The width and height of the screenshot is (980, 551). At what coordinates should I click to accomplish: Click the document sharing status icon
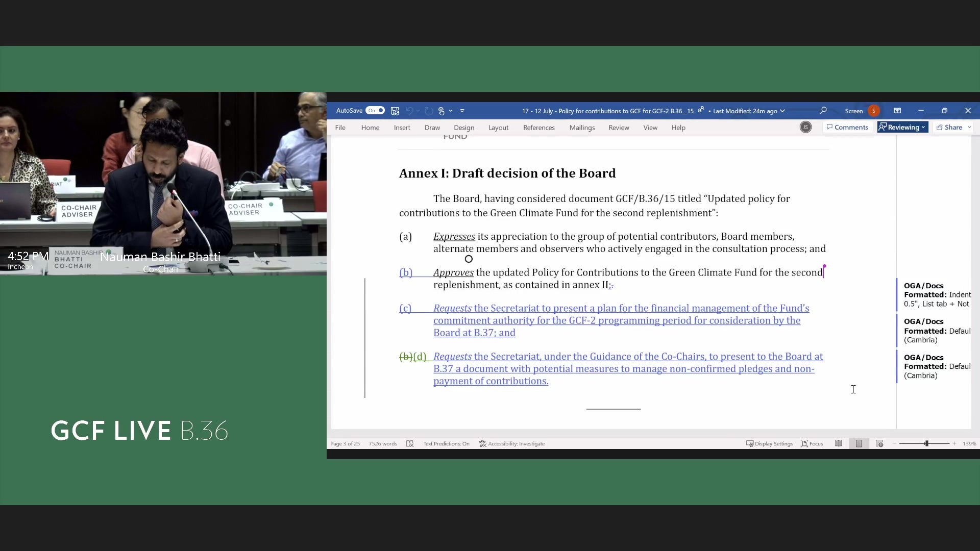click(x=701, y=110)
